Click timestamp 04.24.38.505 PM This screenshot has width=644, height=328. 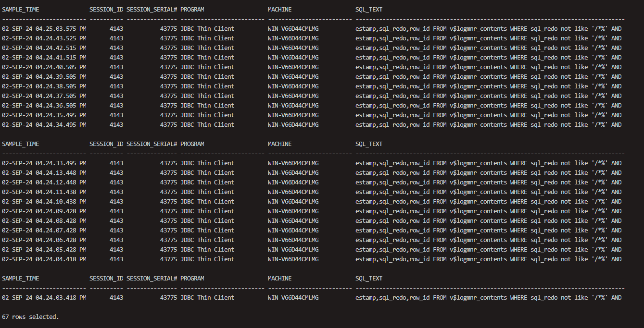coord(61,86)
